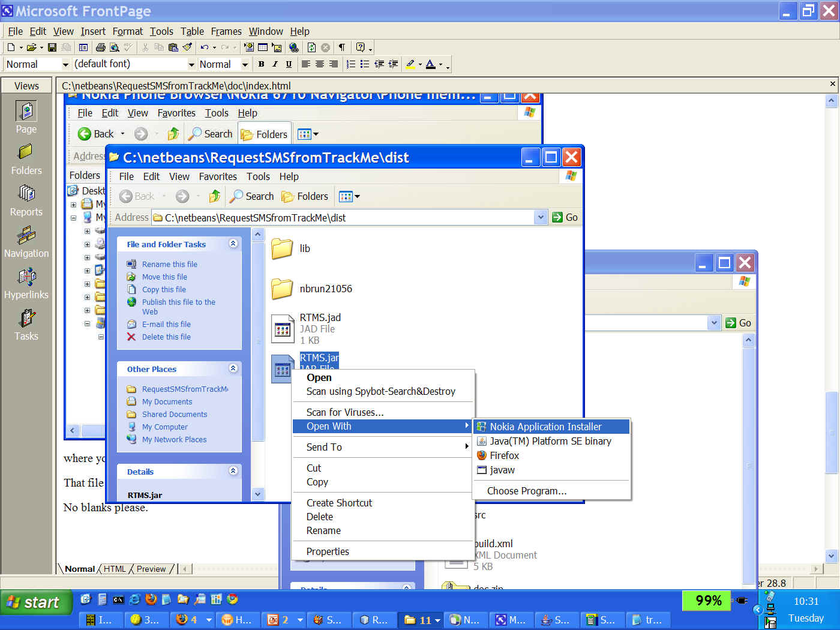Click the Print icon in the toolbar
840x630 pixels.
click(x=100, y=47)
